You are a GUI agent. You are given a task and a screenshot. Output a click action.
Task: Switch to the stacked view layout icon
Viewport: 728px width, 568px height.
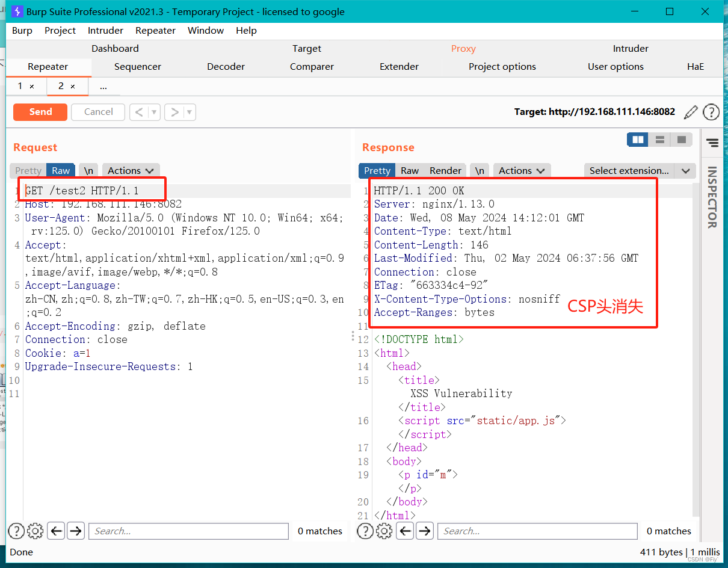[659, 140]
